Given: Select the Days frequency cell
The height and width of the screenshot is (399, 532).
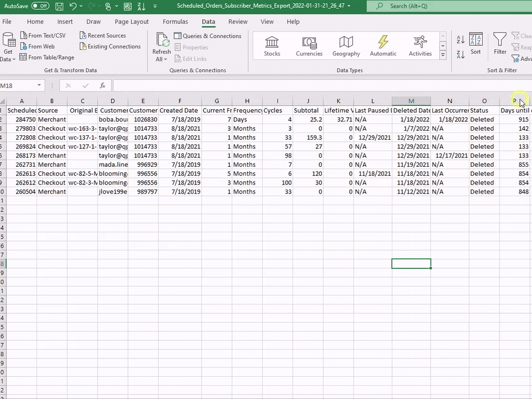Looking at the screenshot, I should [x=247, y=120].
